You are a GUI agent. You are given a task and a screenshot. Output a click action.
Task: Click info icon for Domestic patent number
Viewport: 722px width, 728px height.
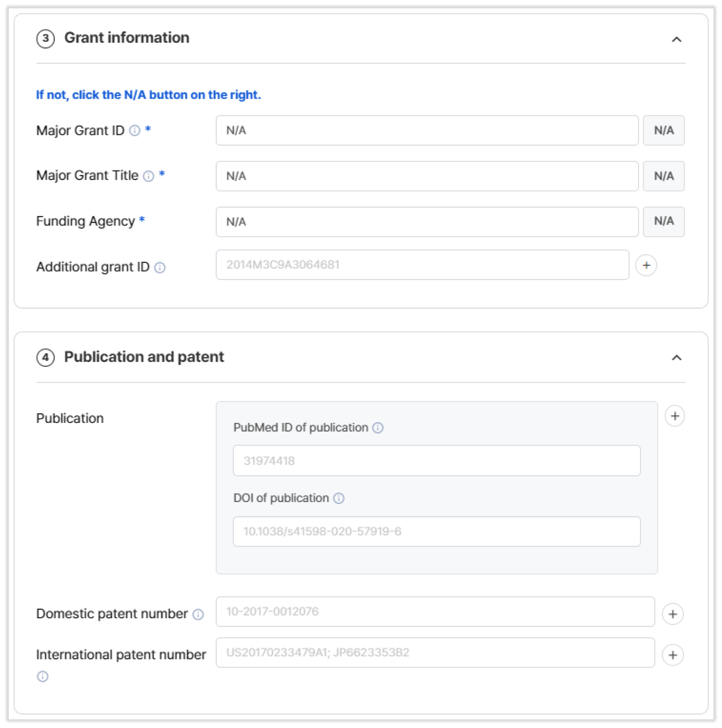[198, 615]
